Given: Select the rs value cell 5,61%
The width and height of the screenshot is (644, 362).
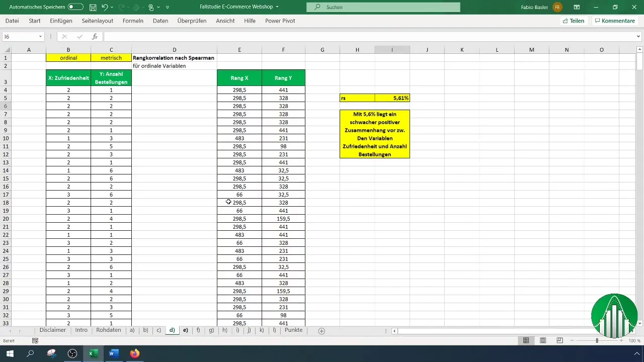Looking at the screenshot, I should [392, 98].
